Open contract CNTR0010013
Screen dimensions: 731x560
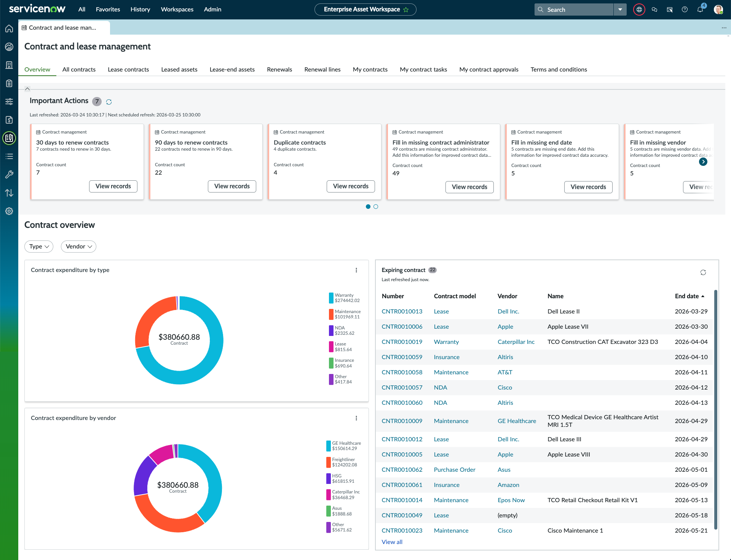[402, 311]
